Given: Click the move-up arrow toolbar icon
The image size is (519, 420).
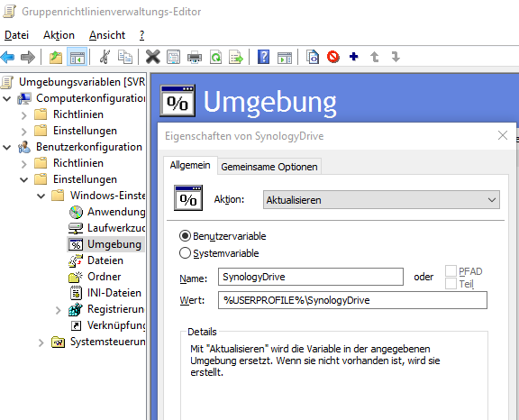Looking at the screenshot, I should [x=375, y=57].
